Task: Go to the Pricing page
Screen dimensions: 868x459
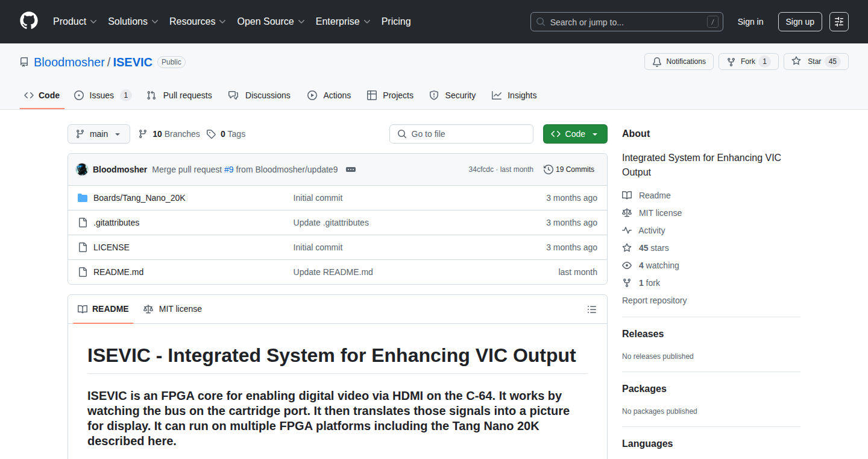Action: (396, 22)
